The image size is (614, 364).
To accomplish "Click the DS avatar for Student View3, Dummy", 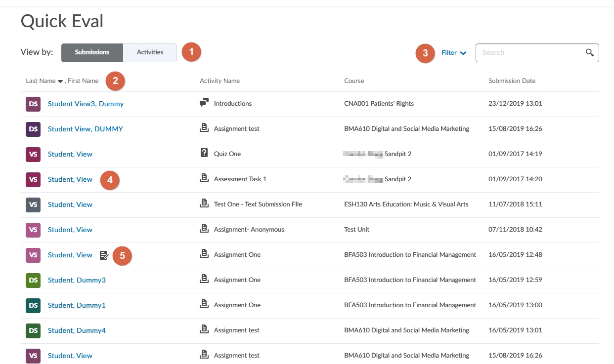I will click(33, 104).
